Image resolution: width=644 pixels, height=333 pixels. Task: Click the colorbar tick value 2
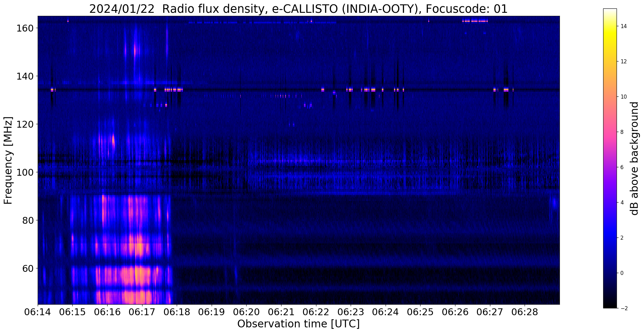pos(622,238)
